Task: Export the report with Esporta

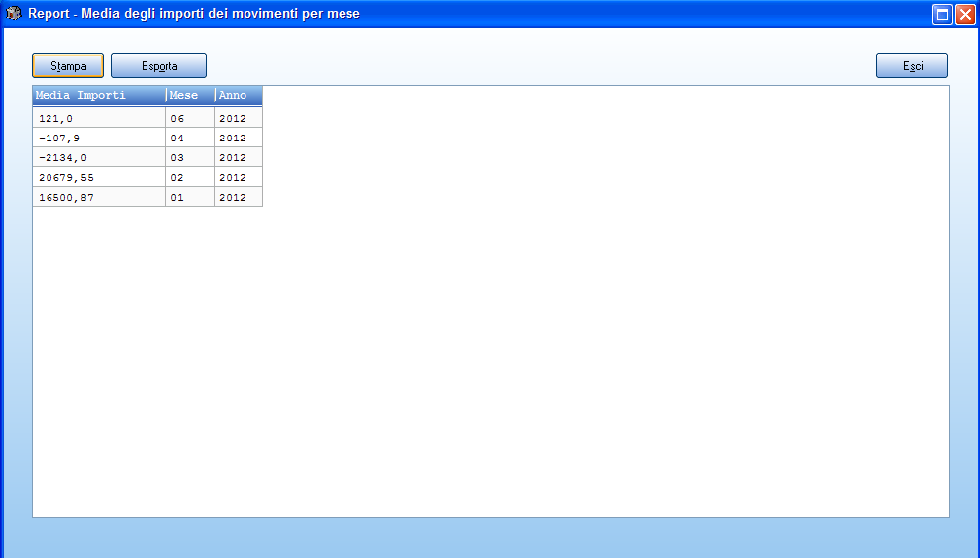Action: point(158,65)
